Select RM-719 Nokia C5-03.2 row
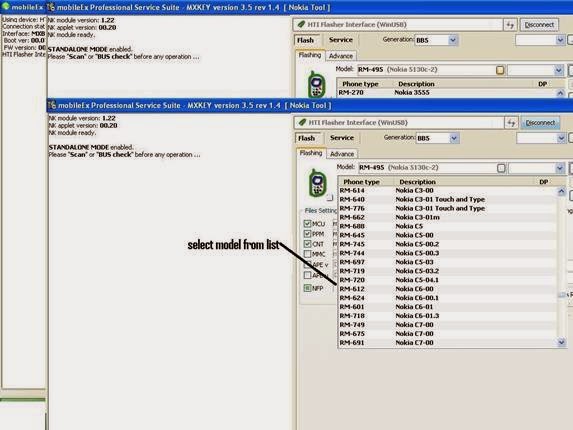The height and width of the screenshot is (430, 573). pyautogui.click(x=447, y=271)
